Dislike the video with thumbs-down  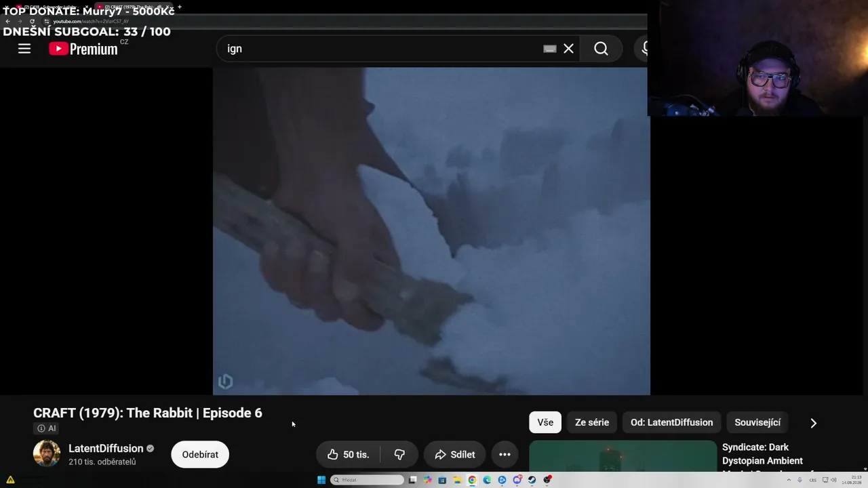(399, 454)
